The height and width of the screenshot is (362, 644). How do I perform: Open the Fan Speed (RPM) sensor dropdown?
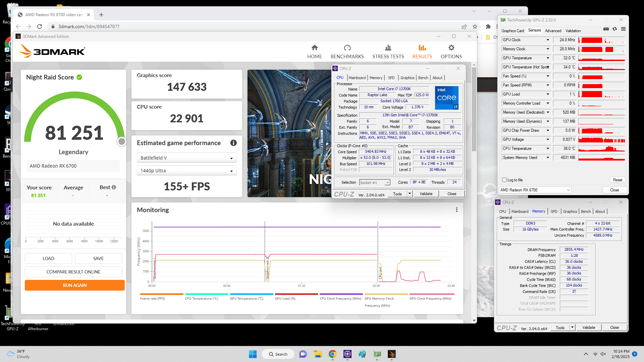click(x=548, y=85)
